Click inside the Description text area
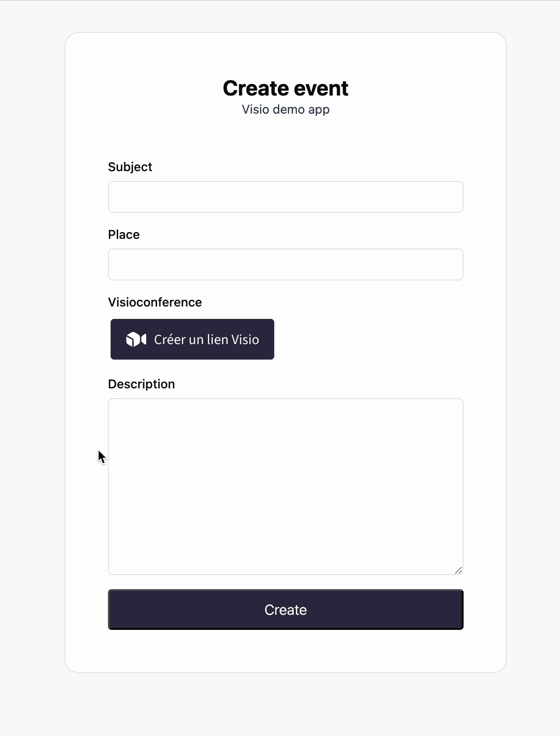The image size is (560, 736). 285,486
